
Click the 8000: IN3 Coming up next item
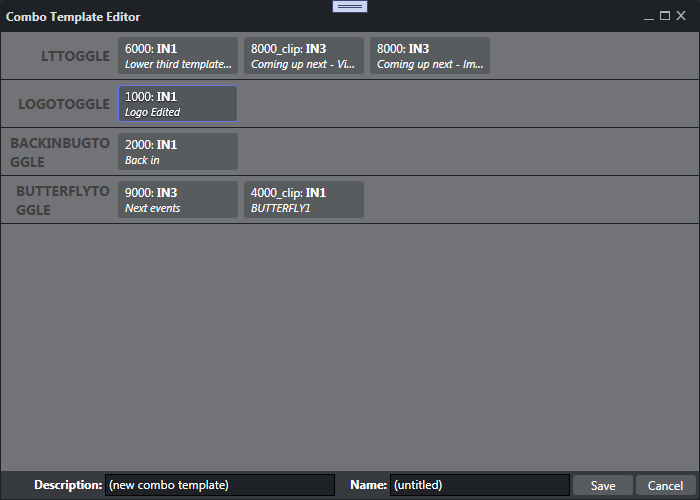430,56
